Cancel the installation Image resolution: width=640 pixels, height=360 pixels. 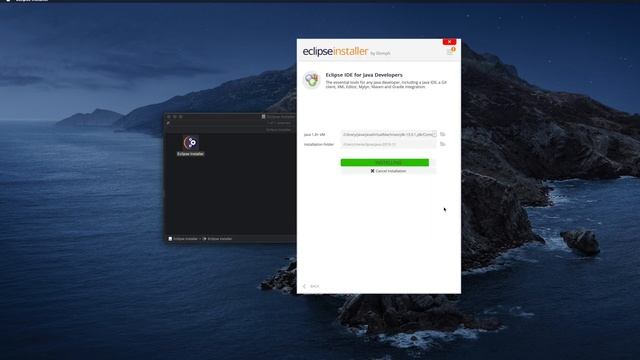pyautogui.click(x=388, y=171)
